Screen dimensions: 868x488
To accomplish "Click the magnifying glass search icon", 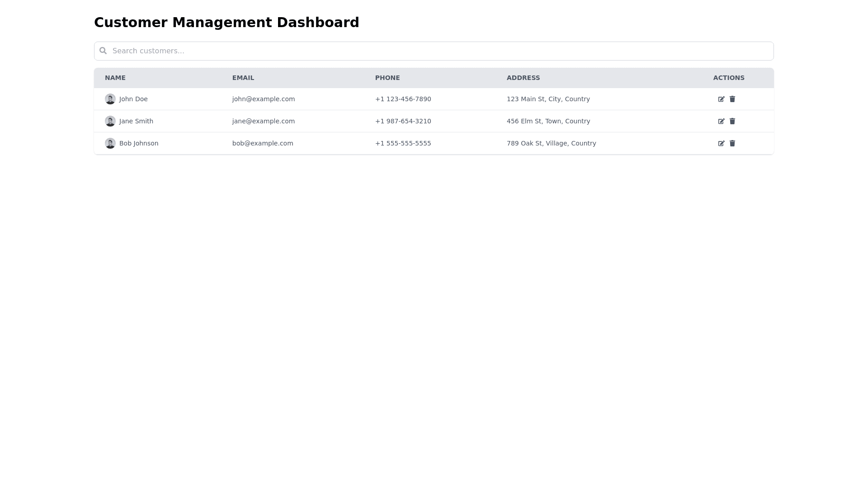I will tap(103, 51).
